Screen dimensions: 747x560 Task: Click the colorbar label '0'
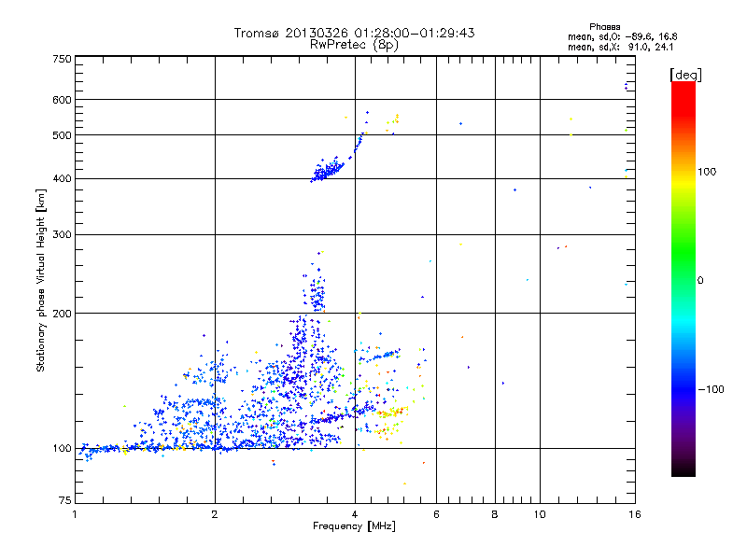pos(699,281)
